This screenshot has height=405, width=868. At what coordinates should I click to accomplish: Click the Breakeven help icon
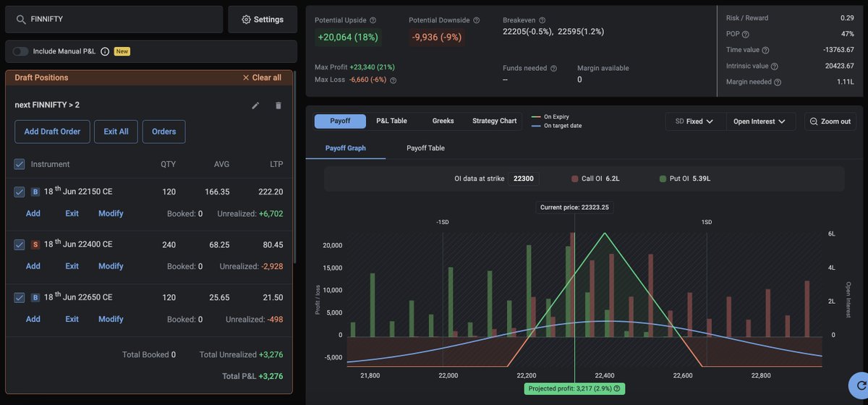[x=542, y=20]
